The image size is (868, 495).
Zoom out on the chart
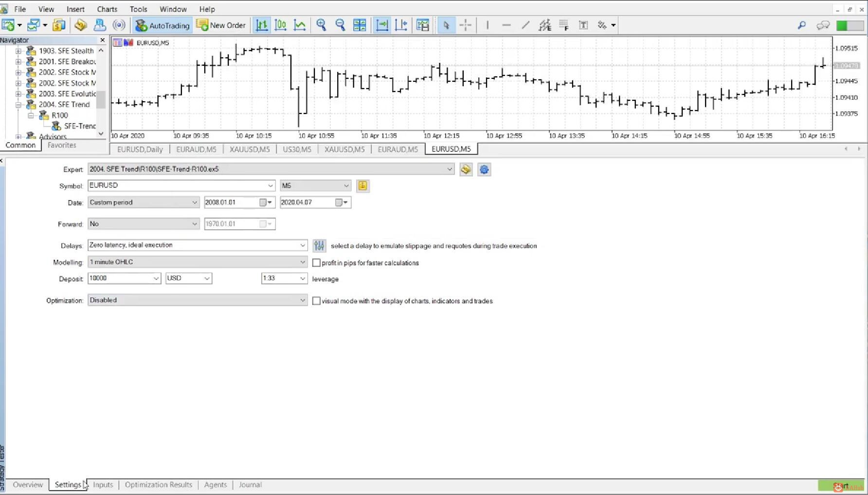(x=340, y=25)
